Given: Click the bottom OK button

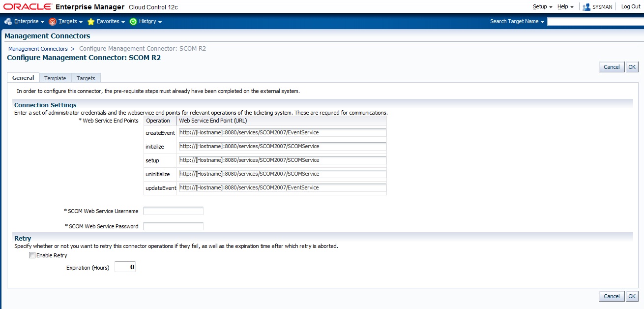Looking at the screenshot, I should [632, 296].
